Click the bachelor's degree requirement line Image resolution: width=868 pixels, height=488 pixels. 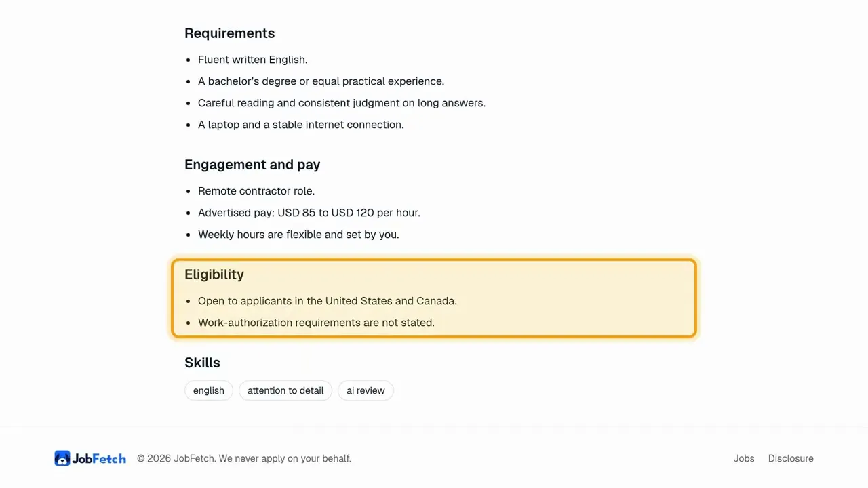(x=321, y=81)
